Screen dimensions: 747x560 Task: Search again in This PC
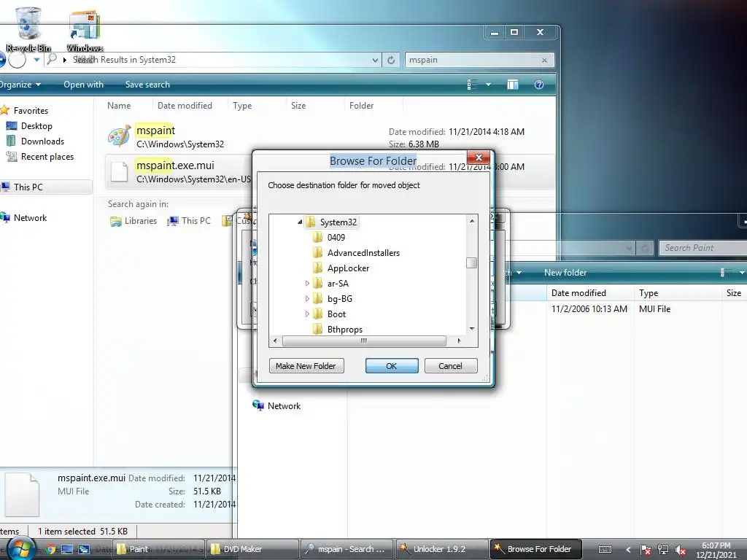pyautogui.click(x=189, y=221)
